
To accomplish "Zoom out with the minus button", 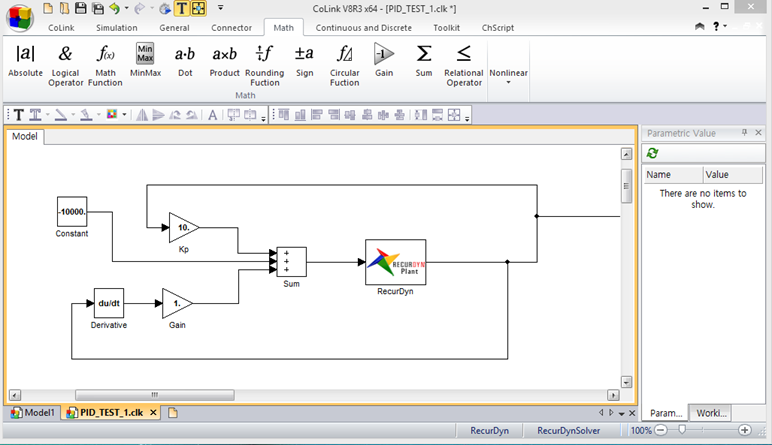I will (x=661, y=430).
